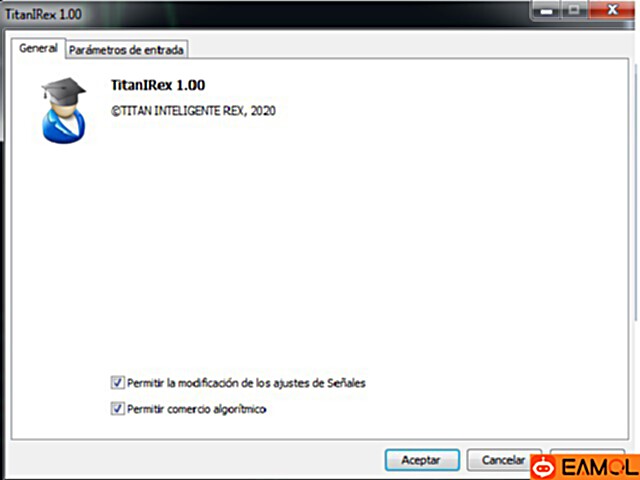Click the TitanIRex 1.00 title bar text
This screenshot has width=640, height=480.
(x=43, y=14)
